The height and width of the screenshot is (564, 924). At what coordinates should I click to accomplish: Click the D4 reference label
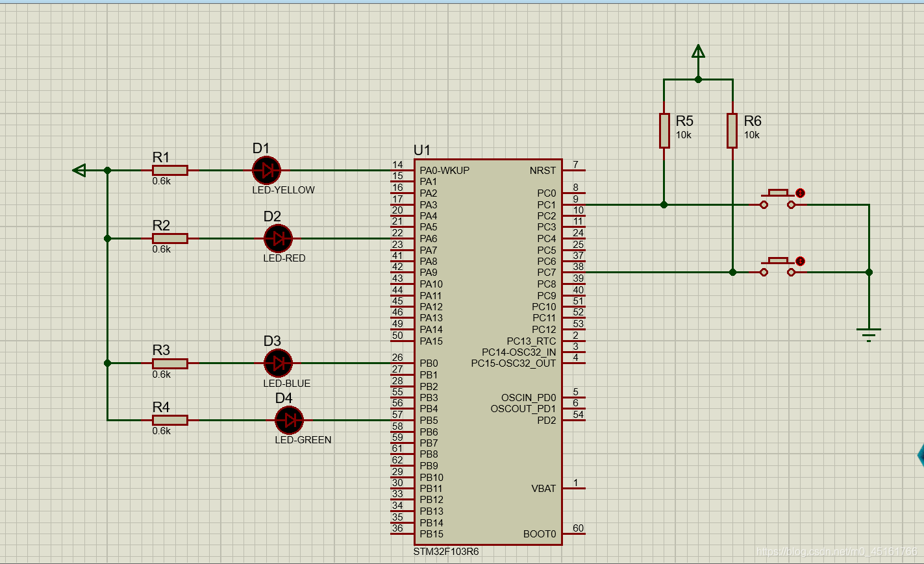(284, 398)
